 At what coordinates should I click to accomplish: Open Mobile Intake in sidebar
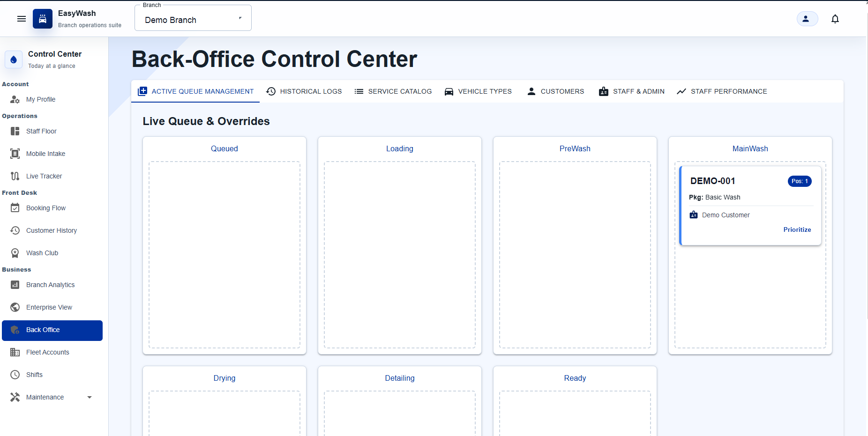52,154
